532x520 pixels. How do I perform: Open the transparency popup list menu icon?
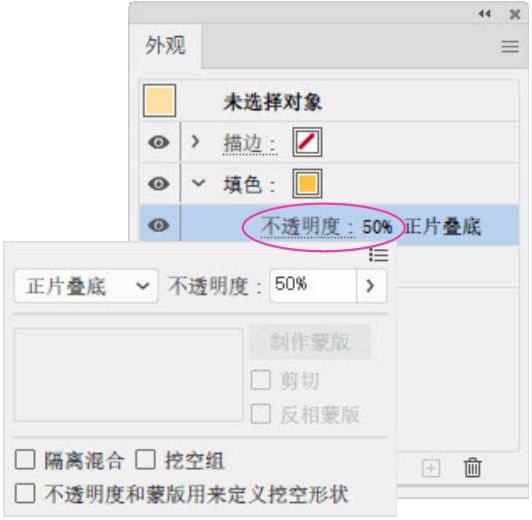pyautogui.click(x=378, y=255)
